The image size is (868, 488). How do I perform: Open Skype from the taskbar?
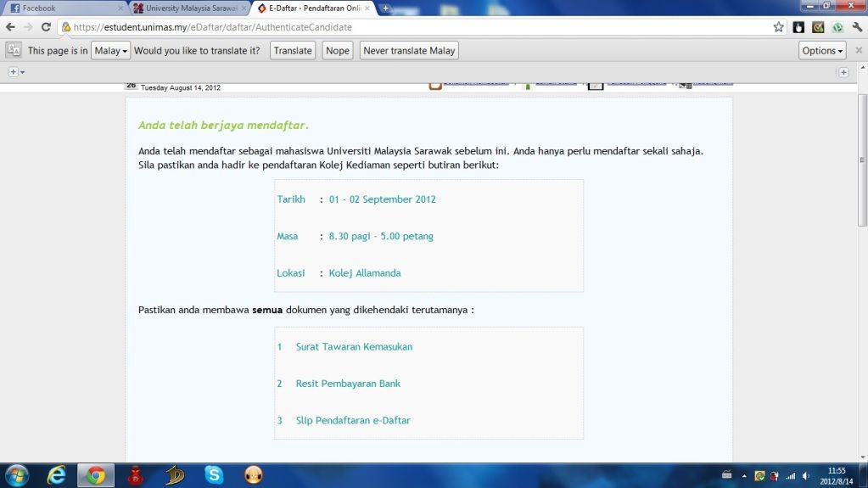(x=214, y=475)
